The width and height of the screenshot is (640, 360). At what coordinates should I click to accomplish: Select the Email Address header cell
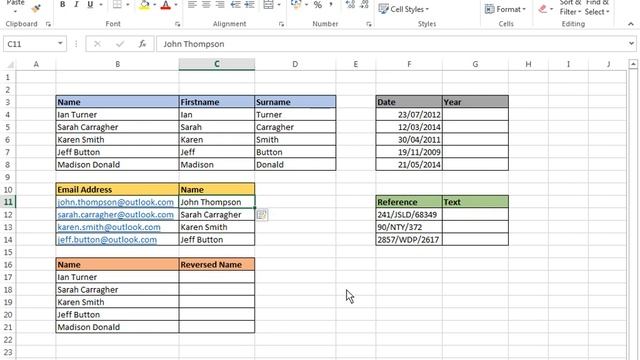tap(117, 189)
